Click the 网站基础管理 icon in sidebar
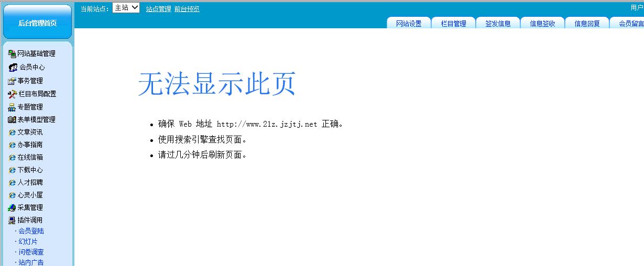The image size is (644, 266). click(12, 53)
